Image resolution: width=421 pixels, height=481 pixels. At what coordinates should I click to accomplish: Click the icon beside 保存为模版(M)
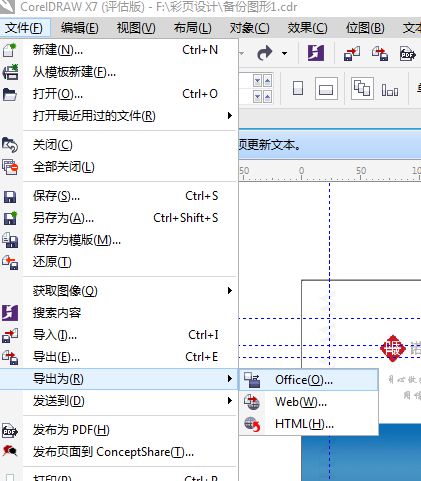[x=10, y=240]
